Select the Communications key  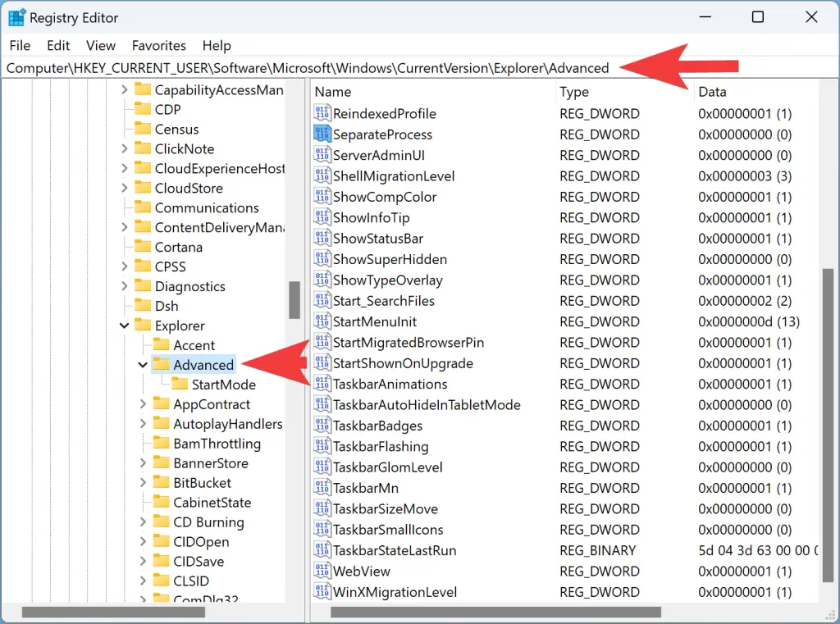(x=207, y=207)
